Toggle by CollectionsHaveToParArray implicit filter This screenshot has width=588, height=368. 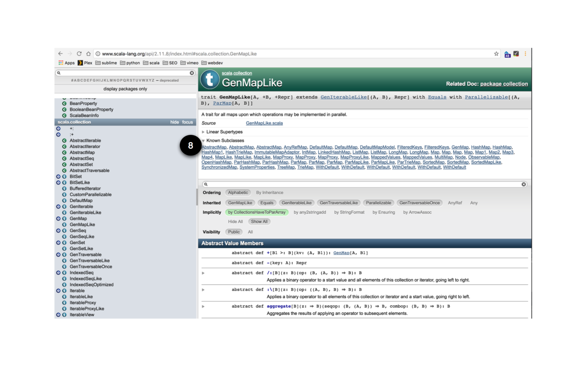[x=256, y=212]
